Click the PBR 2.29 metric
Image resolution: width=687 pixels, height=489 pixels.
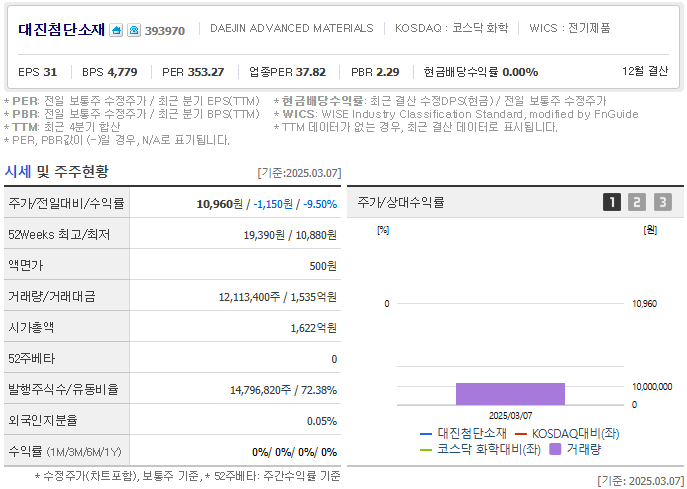click(x=375, y=72)
